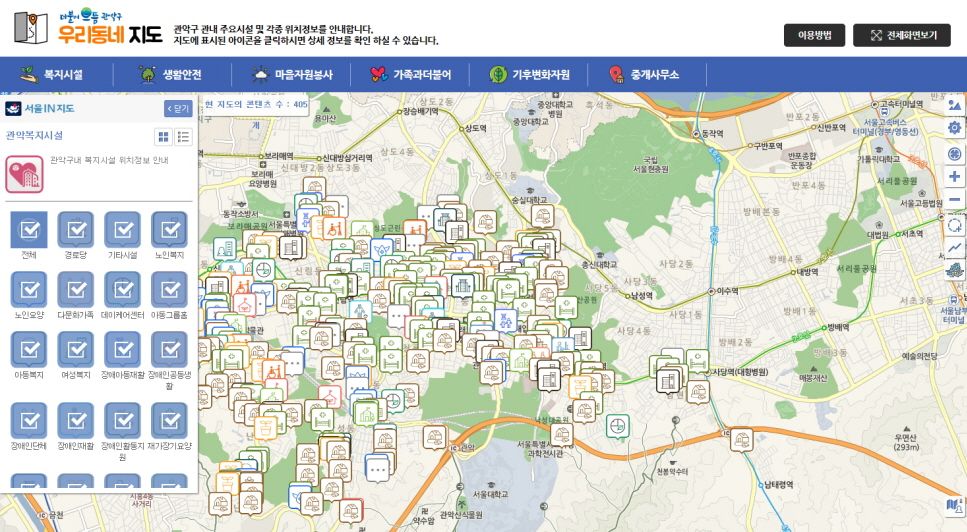The width and height of the screenshot is (967, 532).
Task: Click the map zoom in plus button
Action: (x=955, y=176)
